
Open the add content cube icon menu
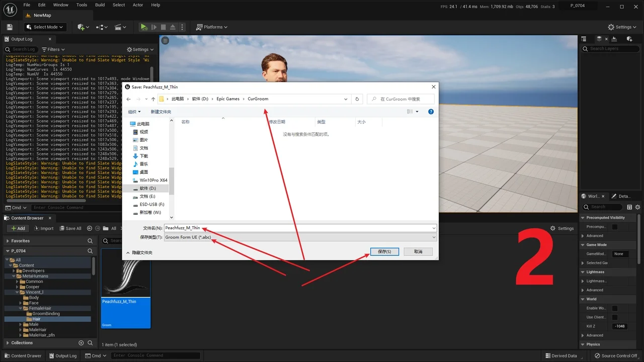click(83, 27)
